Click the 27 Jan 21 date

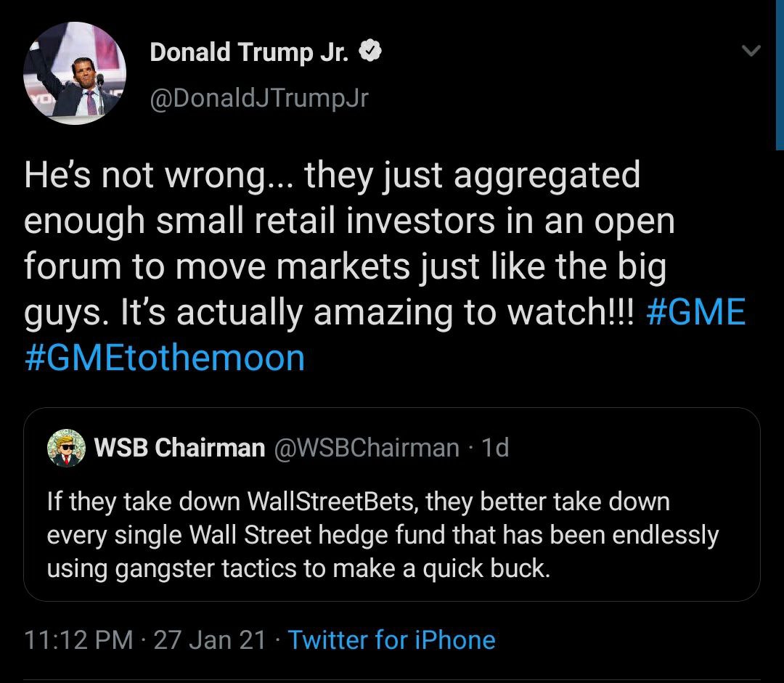(210, 639)
